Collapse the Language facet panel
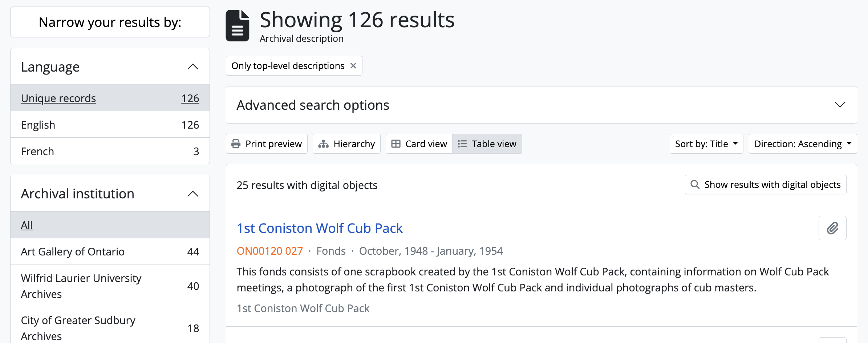This screenshot has height=343, width=868. [193, 67]
